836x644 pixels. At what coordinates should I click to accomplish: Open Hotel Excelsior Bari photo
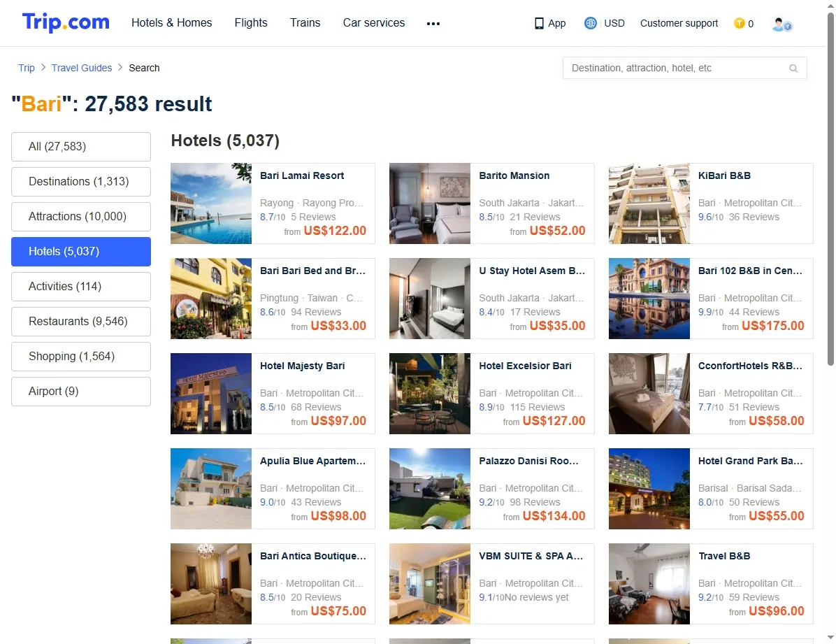point(430,394)
